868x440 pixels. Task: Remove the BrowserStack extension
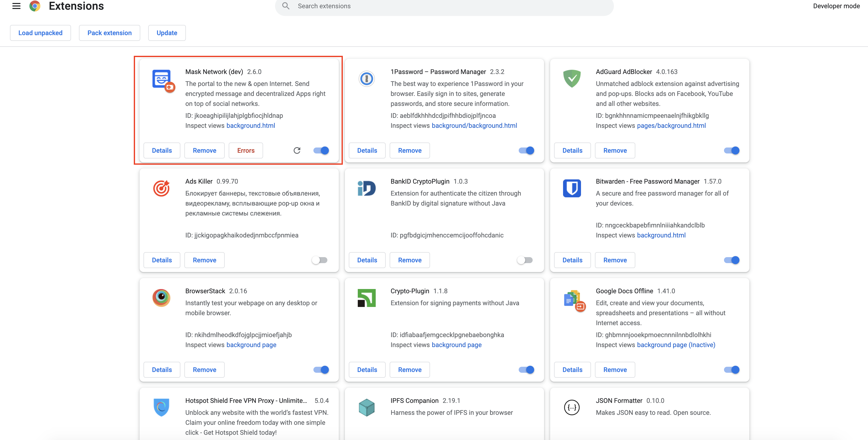205,369
